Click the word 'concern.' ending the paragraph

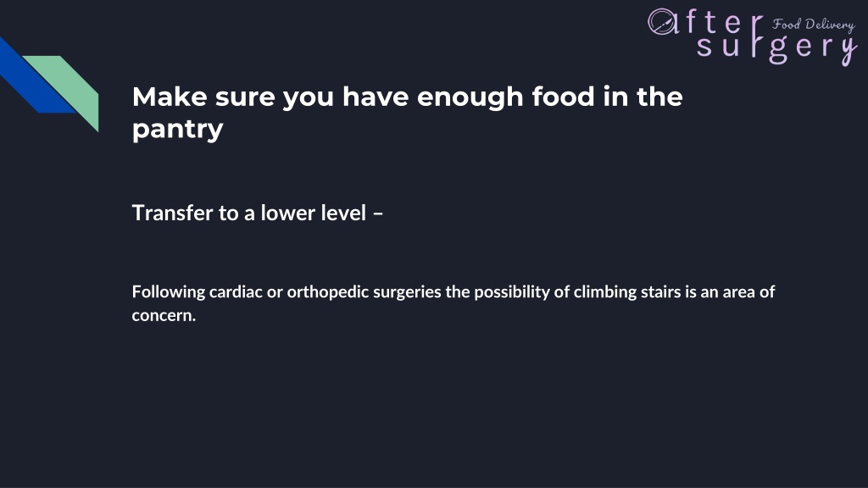point(164,316)
